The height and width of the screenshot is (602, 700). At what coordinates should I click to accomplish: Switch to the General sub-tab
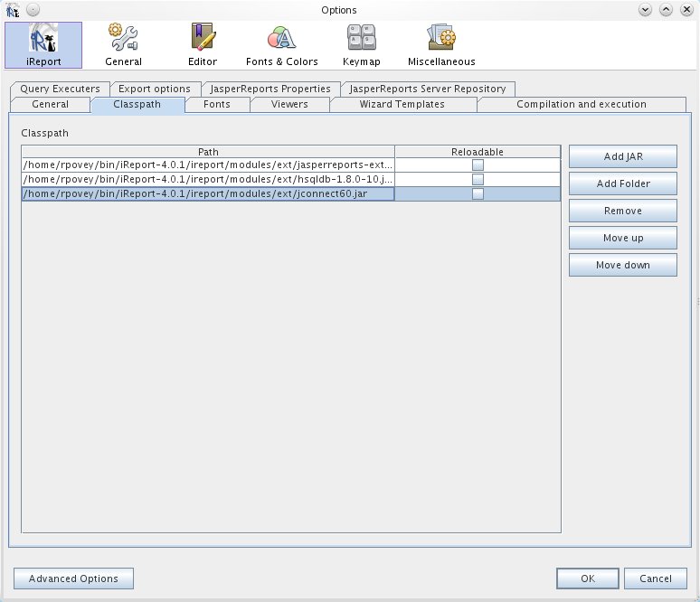(x=50, y=105)
